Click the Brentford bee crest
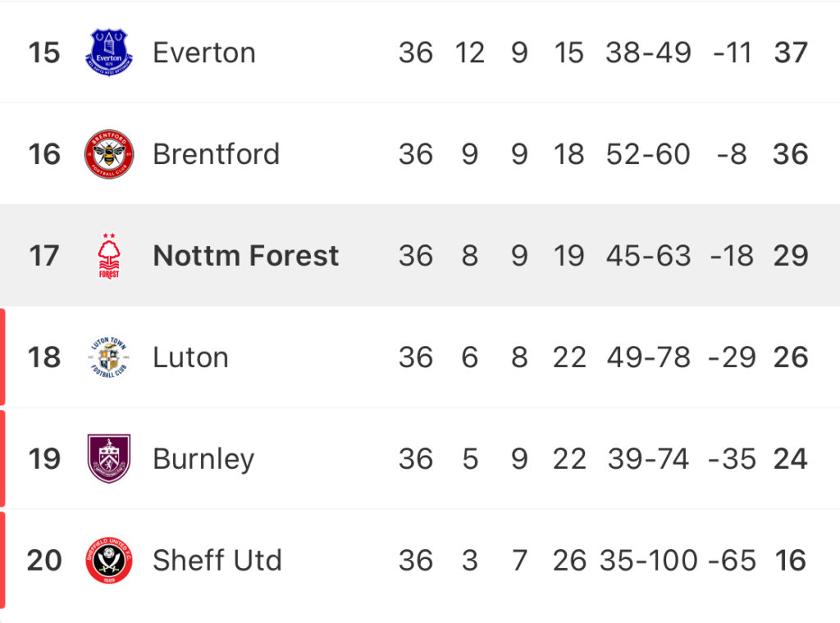Viewport: 840px width, 623px height. pos(109,154)
